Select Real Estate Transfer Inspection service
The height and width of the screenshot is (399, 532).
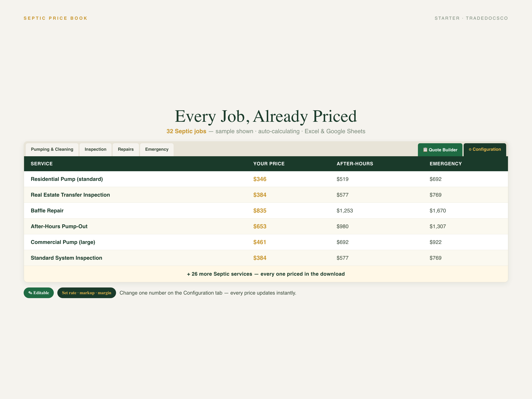70,195
